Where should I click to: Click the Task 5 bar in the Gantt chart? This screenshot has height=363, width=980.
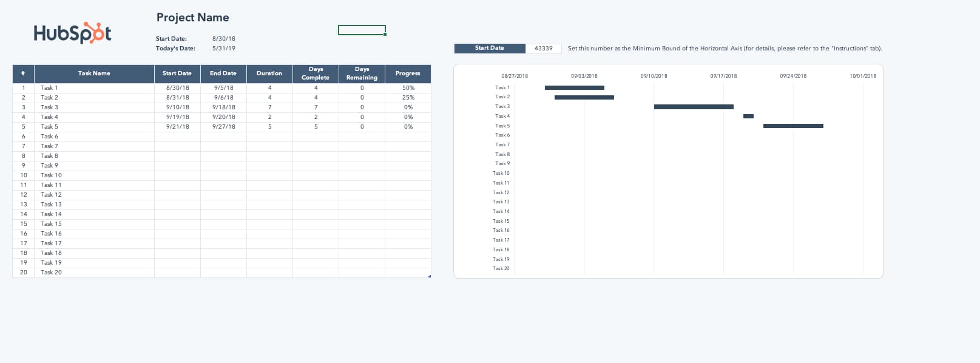792,126
